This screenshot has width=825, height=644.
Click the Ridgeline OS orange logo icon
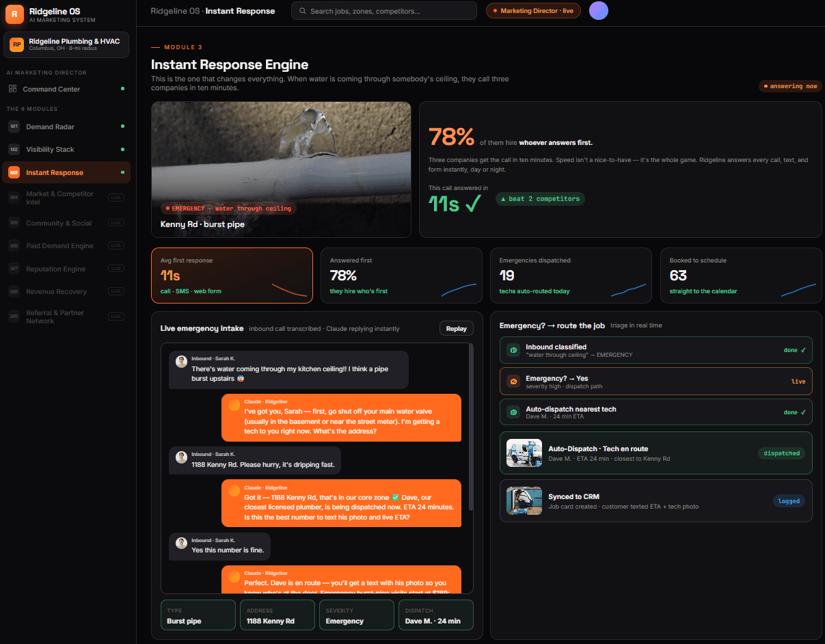coord(14,14)
